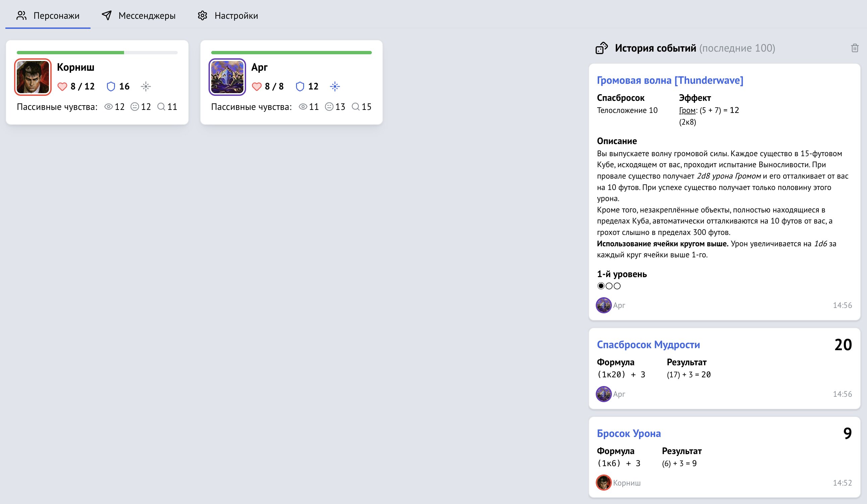Toggle the third empty spell slot circle
This screenshot has width=867, height=504.
pyautogui.click(x=617, y=286)
